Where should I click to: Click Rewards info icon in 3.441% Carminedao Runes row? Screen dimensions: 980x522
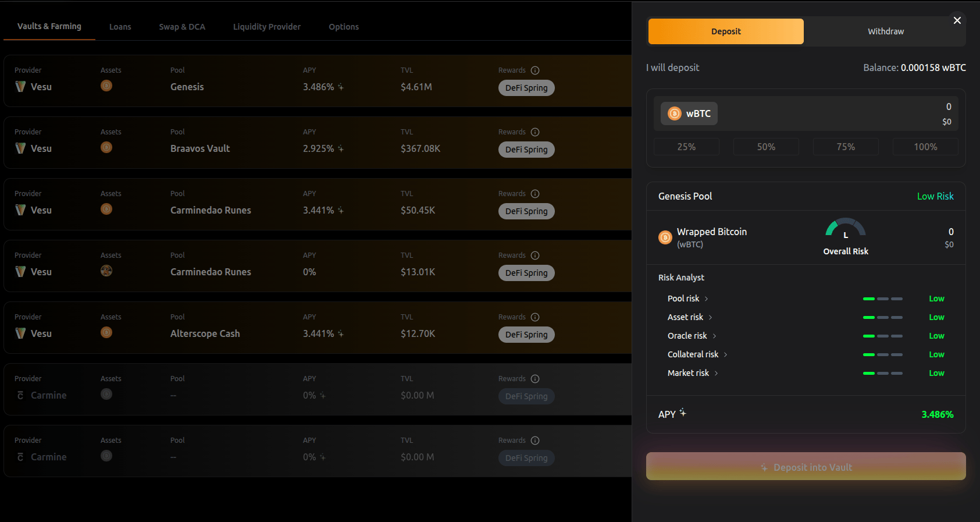pos(535,194)
